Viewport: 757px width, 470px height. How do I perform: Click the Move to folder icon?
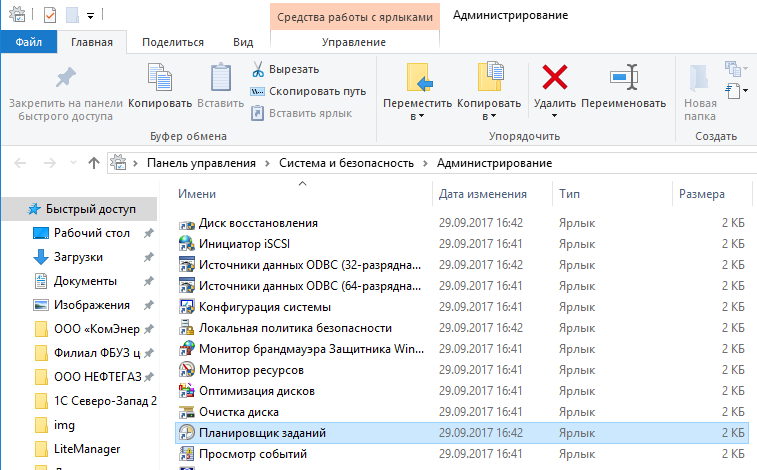click(419, 77)
